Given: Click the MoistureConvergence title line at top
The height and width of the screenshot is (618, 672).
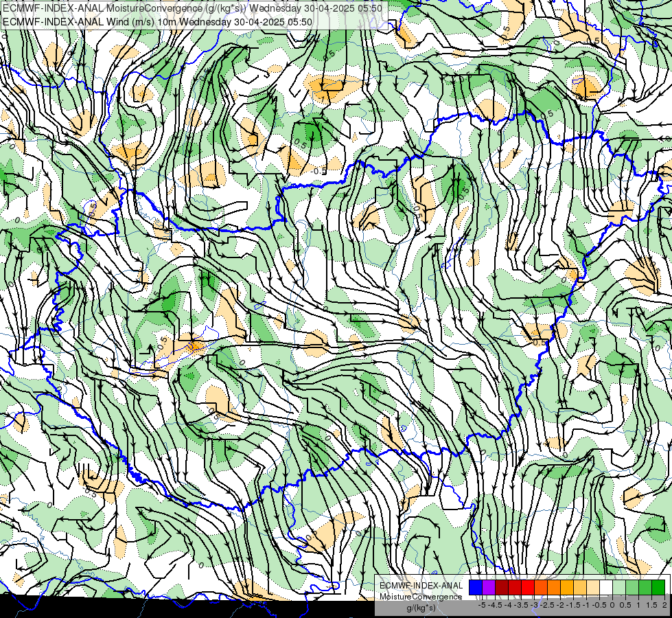Looking at the screenshot, I should 192,8.
